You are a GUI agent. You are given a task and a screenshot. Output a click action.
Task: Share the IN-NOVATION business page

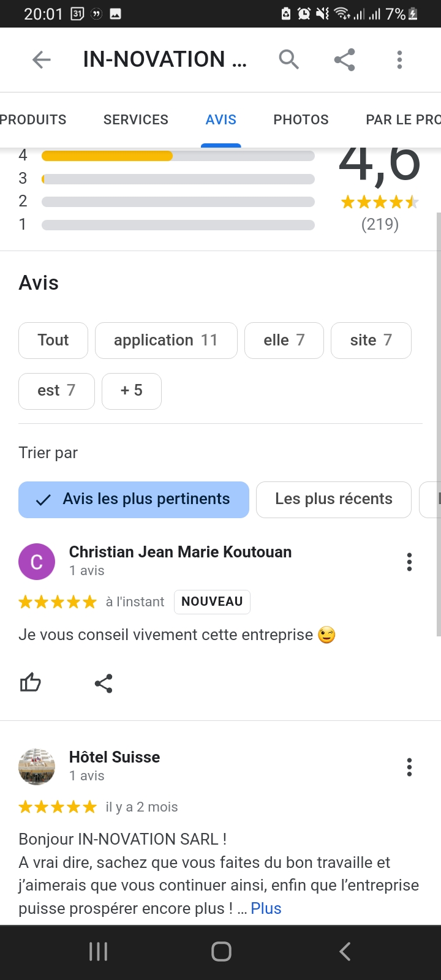[344, 59]
